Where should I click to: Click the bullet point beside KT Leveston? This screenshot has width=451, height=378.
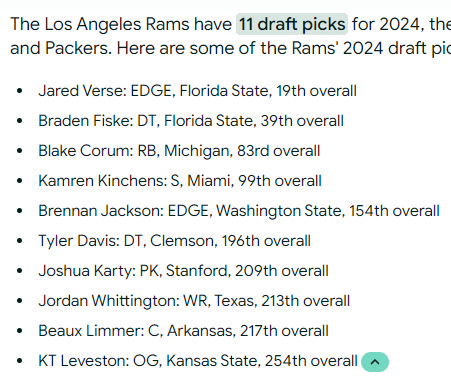20,361
